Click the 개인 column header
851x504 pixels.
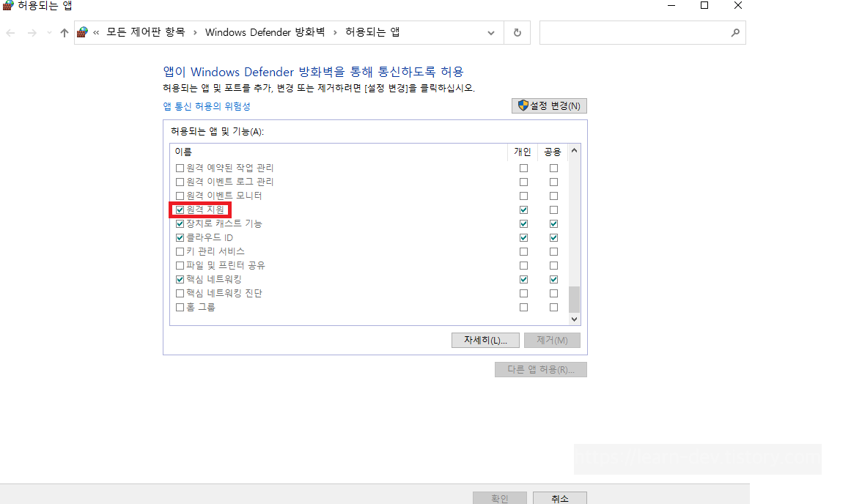click(523, 152)
